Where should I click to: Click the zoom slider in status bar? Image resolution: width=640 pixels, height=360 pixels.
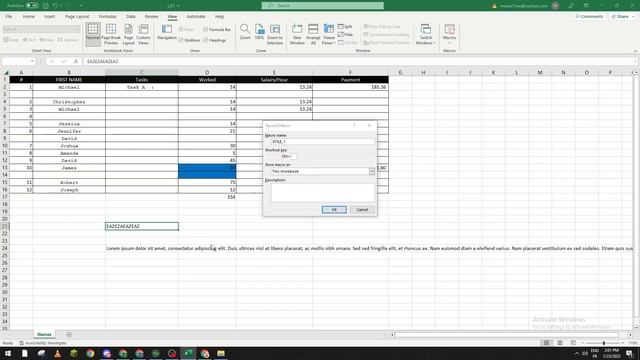(604, 343)
